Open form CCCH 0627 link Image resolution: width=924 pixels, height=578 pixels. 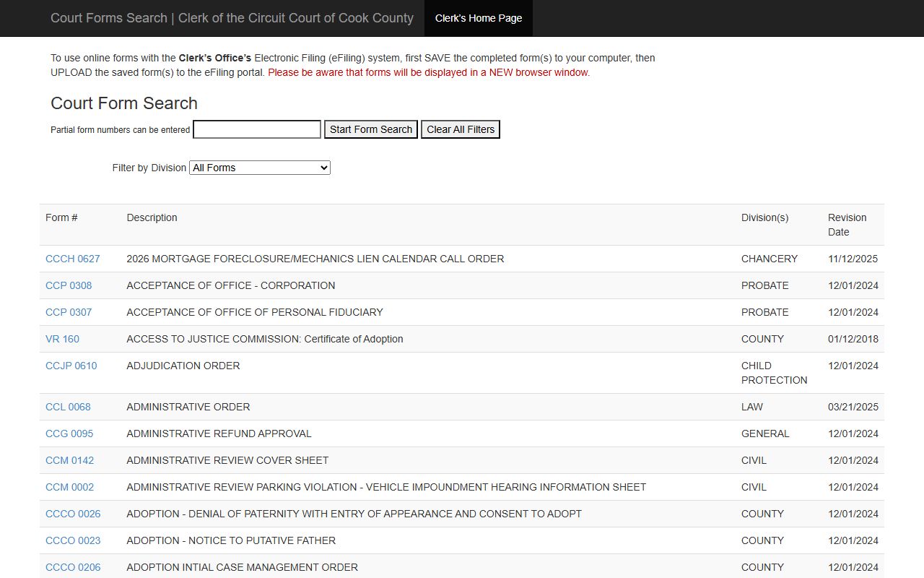point(72,259)
